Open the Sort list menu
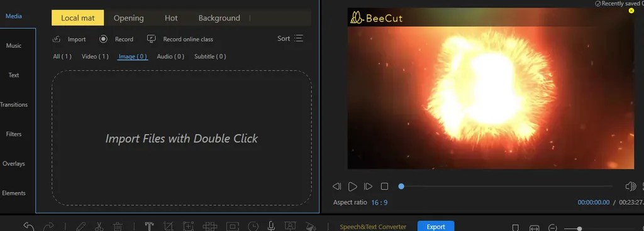Screen dimensions: 644x231 (x=291, y=38)
